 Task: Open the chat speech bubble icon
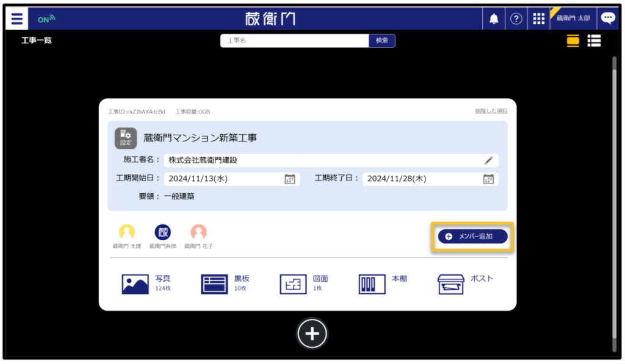coord(608,18)
